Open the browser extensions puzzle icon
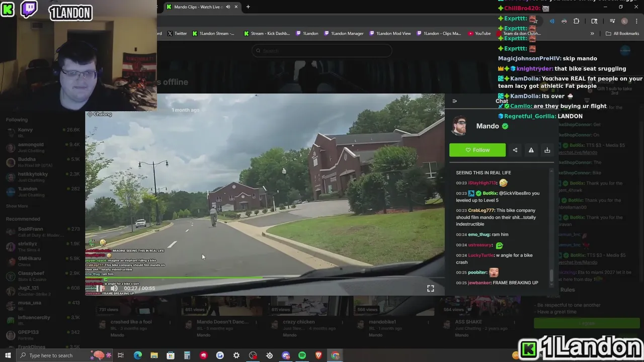Image resolution: width=644 pixels, height=362 pixels. click(x=577, y=21)
